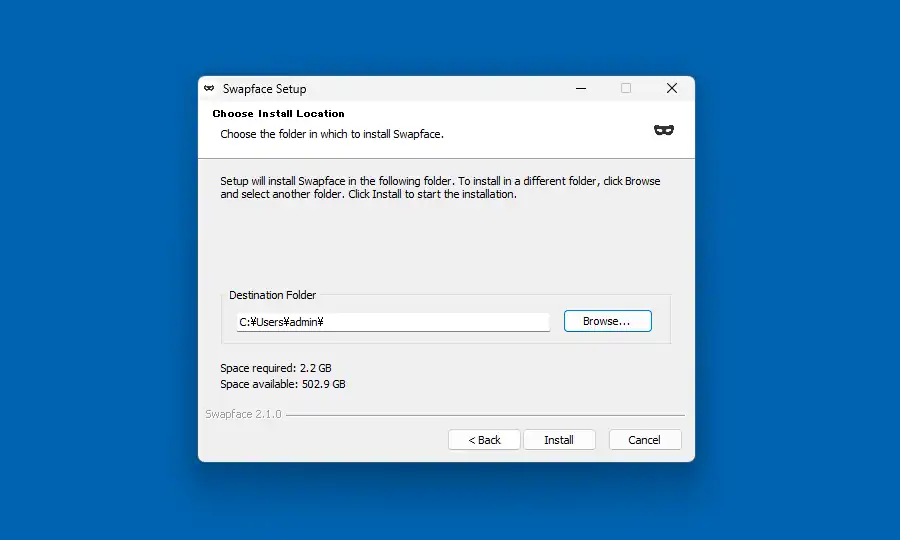Click the Browse... button

click(x=607, y=321)
